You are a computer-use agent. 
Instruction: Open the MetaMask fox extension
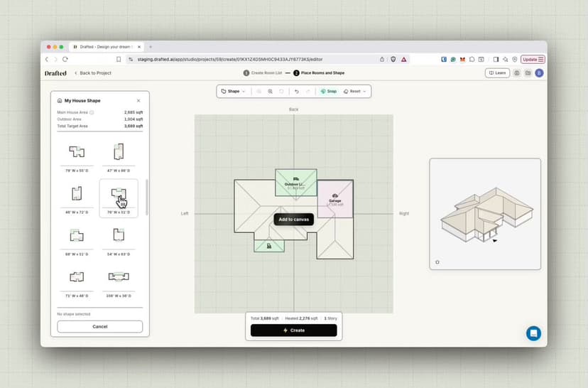tap(462, 59)
